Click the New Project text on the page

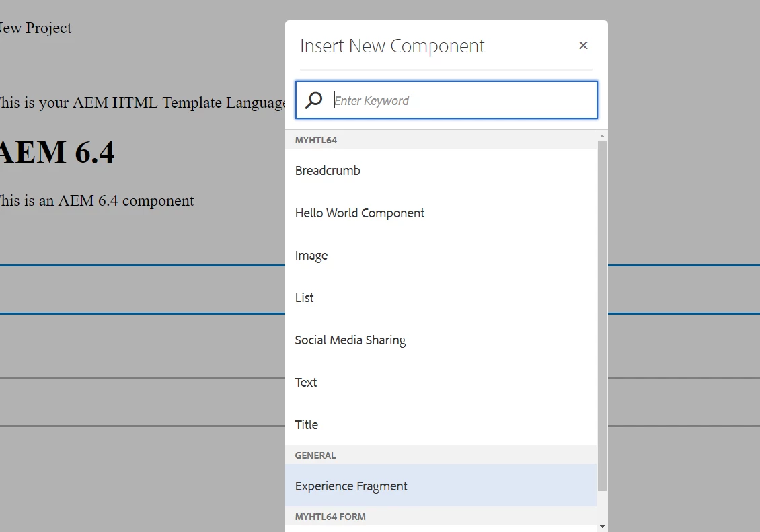pos(36,28)
